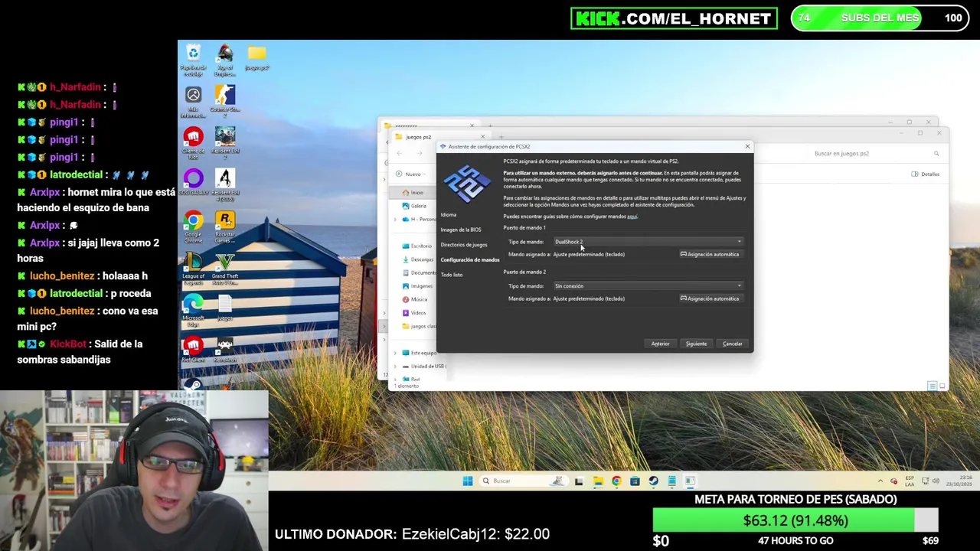Image resolution: width=980 pixels, height=551 pixels.
Task: Open Google Chrome desktop shortcut
Action: 193,227
